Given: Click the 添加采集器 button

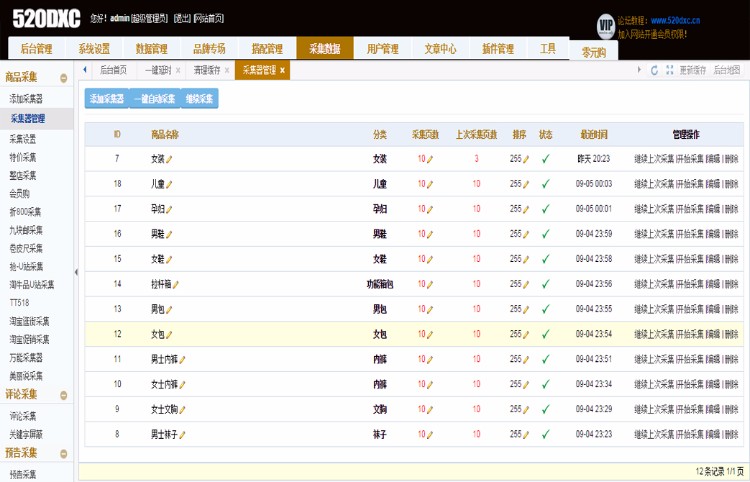Looking at the screenshot, I should click(107, 99).
